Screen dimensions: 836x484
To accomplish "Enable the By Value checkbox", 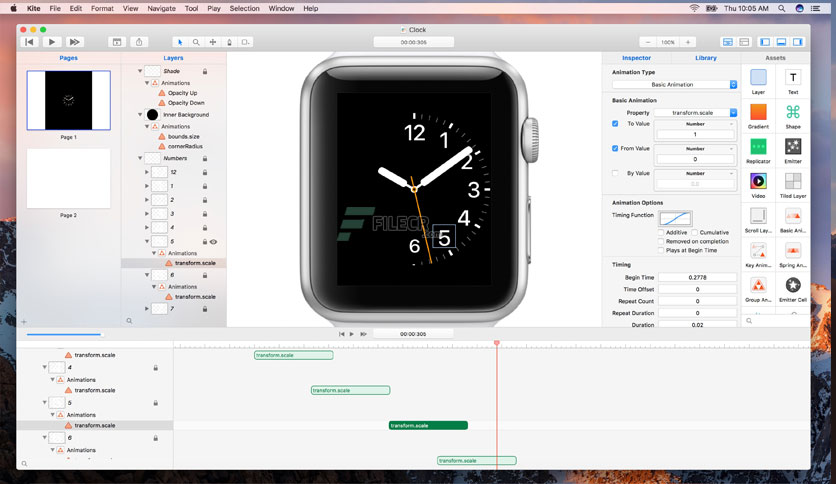I will point(615,173).
